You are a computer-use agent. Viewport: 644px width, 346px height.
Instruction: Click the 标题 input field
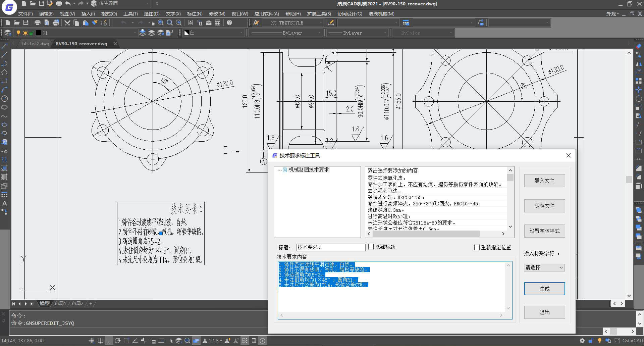(331, 247)
